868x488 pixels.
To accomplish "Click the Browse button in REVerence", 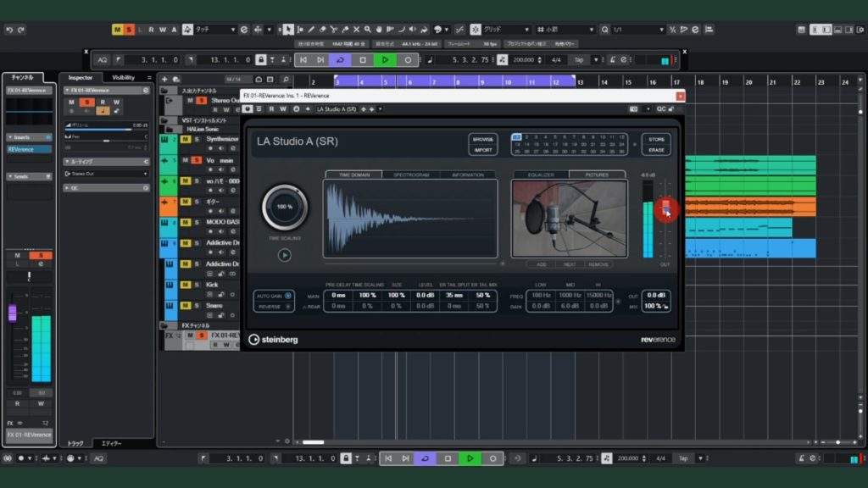I will click(483, 139).
